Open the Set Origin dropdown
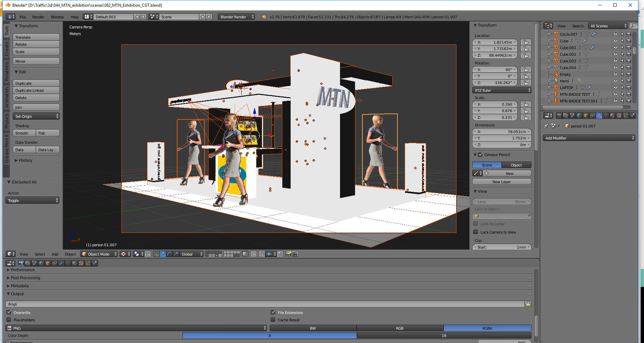This screenshot has width=644, height=343. coord(36,116)
